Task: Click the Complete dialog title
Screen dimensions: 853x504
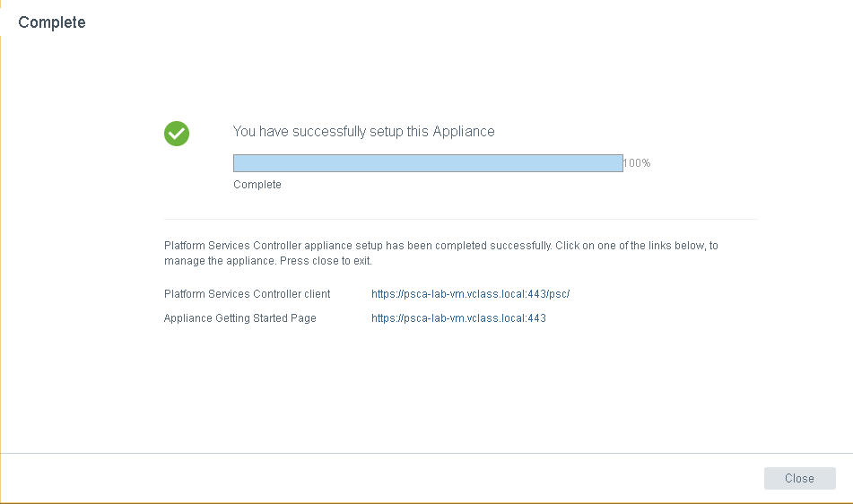Action: tap(52, 22)
